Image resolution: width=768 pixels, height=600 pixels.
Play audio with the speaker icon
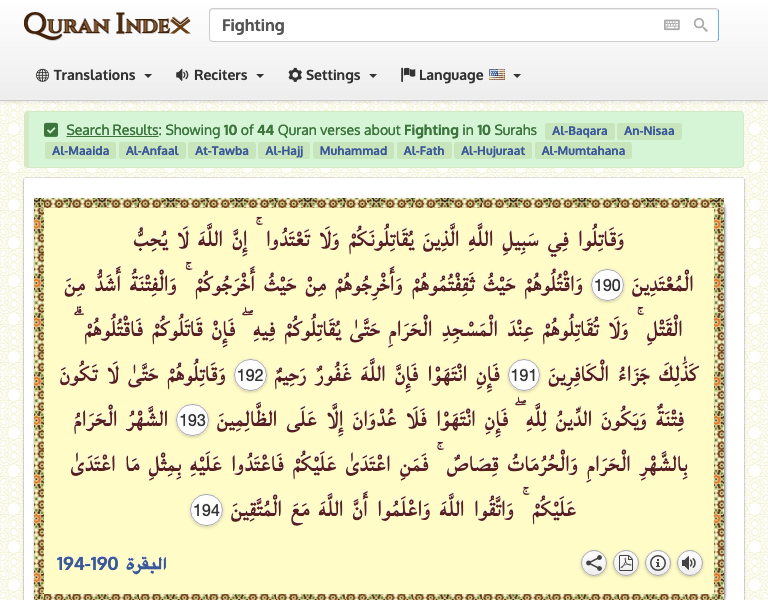[x=689, y=563]
